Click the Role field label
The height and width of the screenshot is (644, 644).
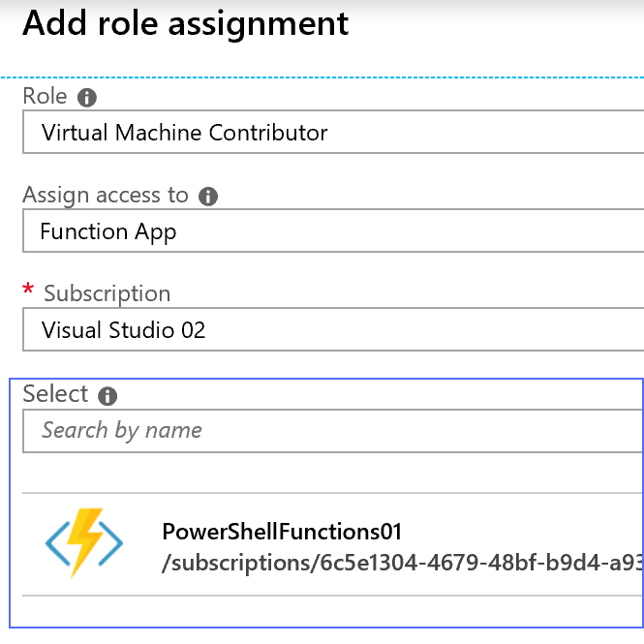[x=45, y=97]
